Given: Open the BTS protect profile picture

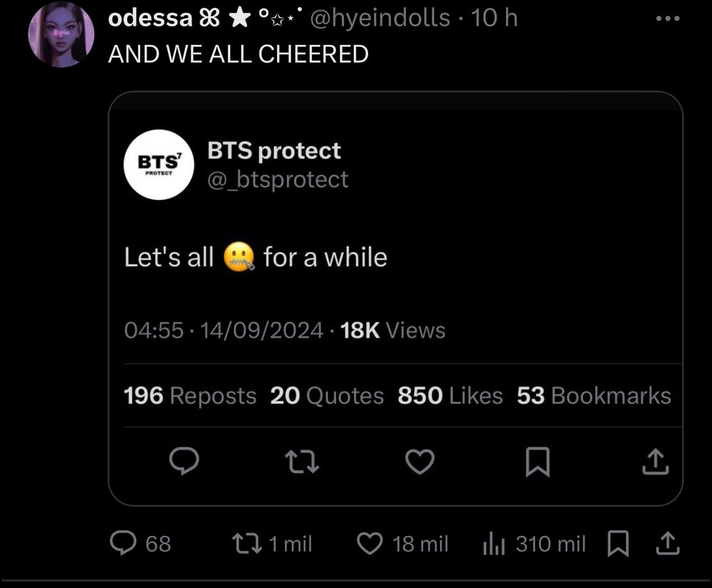Looking at the screenshot, I should point(159,165).
